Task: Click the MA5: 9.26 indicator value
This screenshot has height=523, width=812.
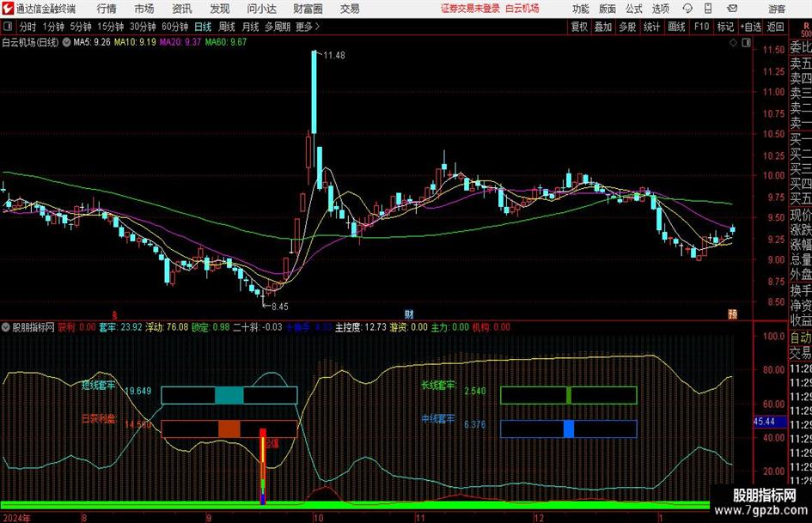Action: pos(92,42)
